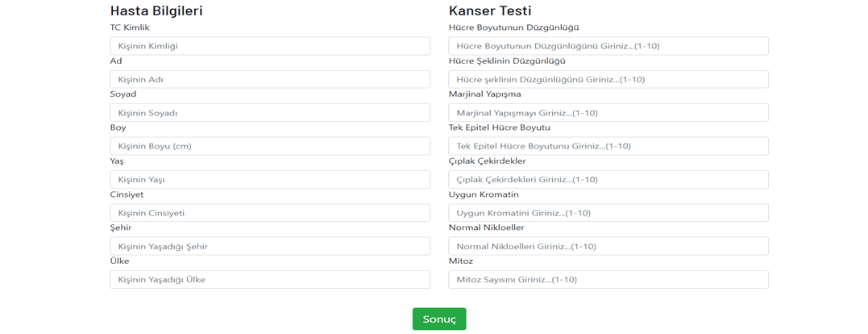Click the Mitoz field label
Viewport: 868px width, 334px height.
pos(461,261)
